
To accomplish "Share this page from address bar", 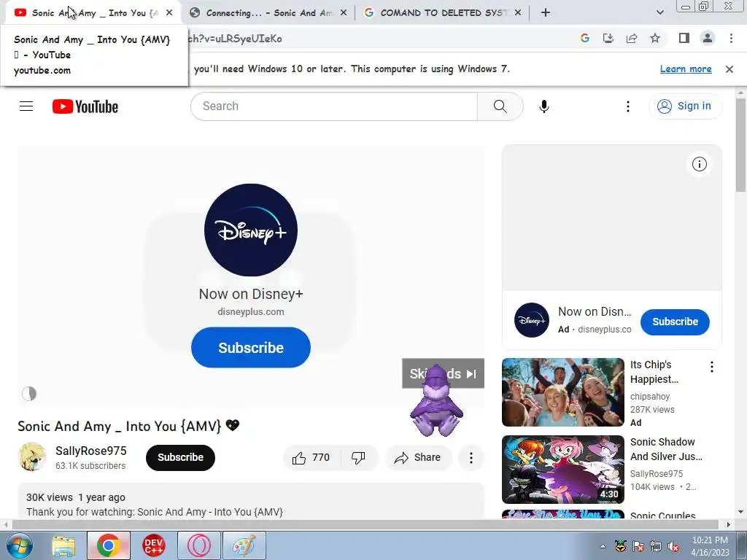I will coord(632,39).
